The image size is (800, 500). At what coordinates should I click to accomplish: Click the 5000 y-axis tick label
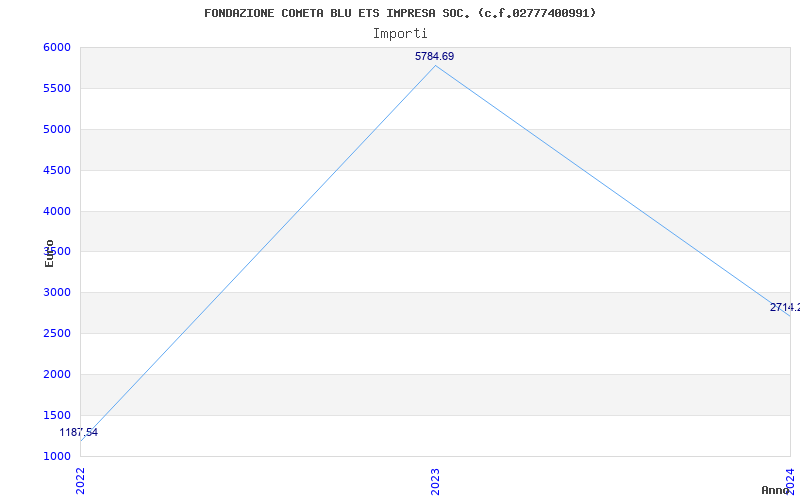pos(57,129)
